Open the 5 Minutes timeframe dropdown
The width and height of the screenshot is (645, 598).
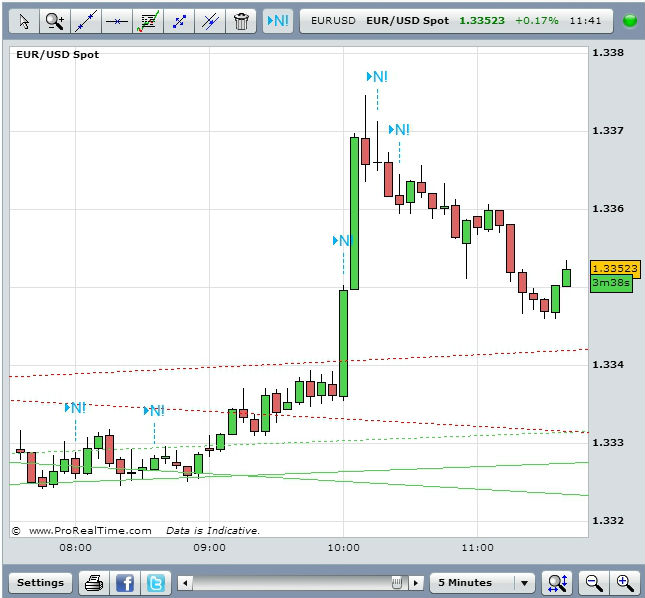click(482, 583)
